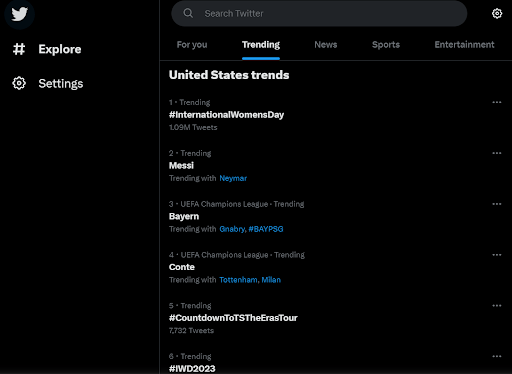Open explore settings gear next to search
The height and width of the screenshot is (374, 512).
point(497,13)
